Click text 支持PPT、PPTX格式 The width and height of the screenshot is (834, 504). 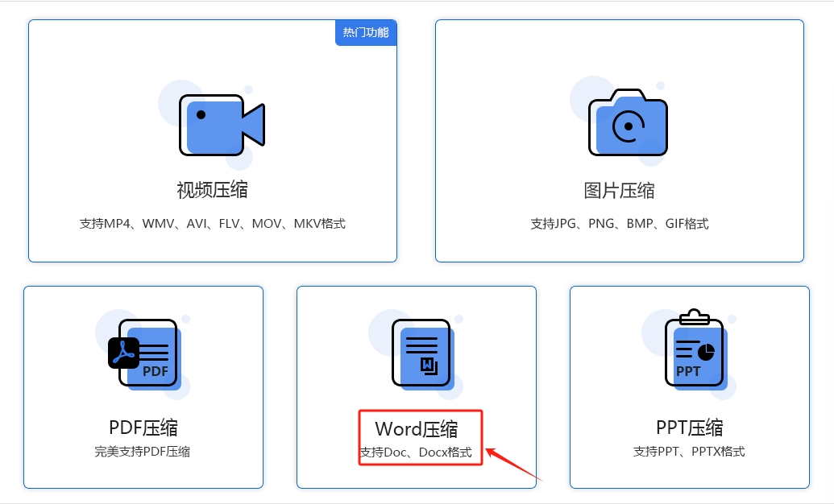pos(689,452)
